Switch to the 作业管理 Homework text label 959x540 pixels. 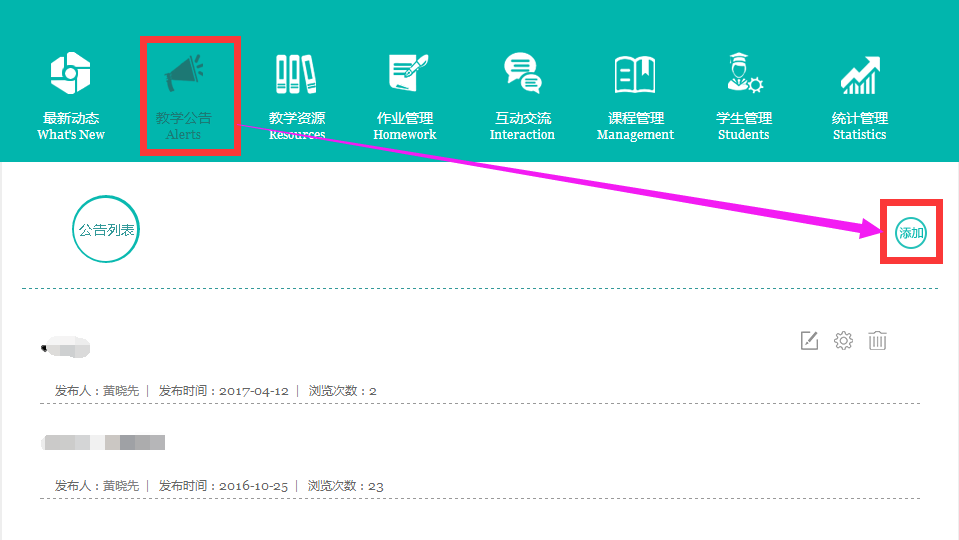[405, 126]
